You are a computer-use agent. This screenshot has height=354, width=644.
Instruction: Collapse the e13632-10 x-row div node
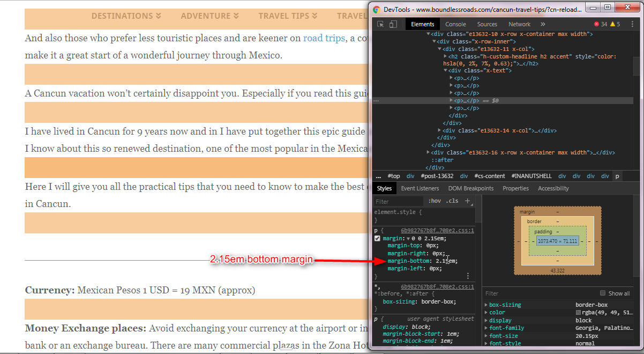point(428,34)
